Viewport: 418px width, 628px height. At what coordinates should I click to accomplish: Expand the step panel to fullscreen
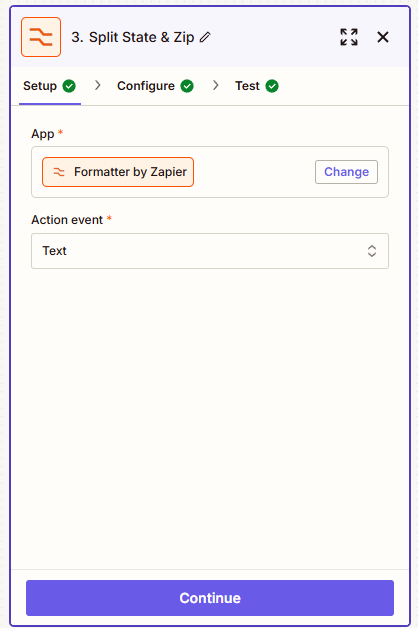click(349, 37)
